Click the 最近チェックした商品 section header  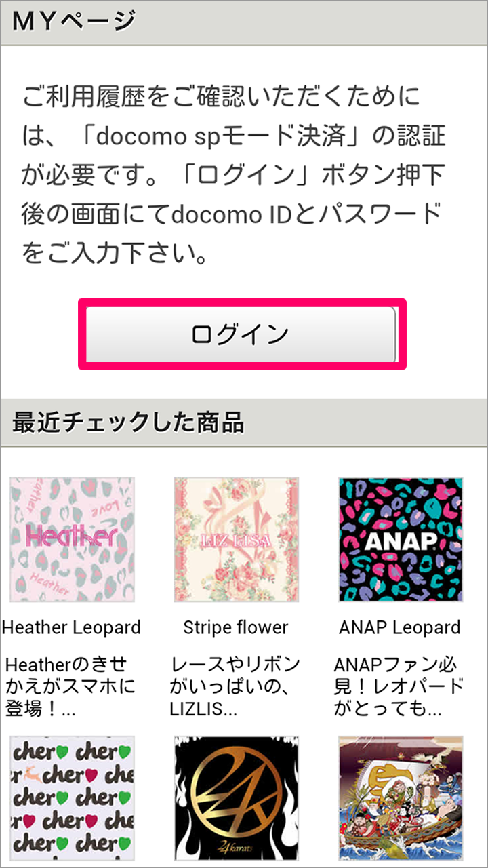pyautogui.click(x=244, y=422)
